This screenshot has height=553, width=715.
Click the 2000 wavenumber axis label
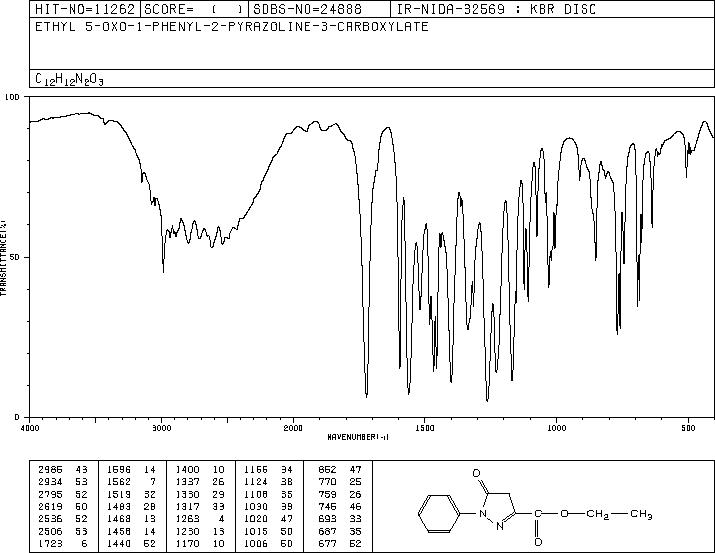[293, 428]
